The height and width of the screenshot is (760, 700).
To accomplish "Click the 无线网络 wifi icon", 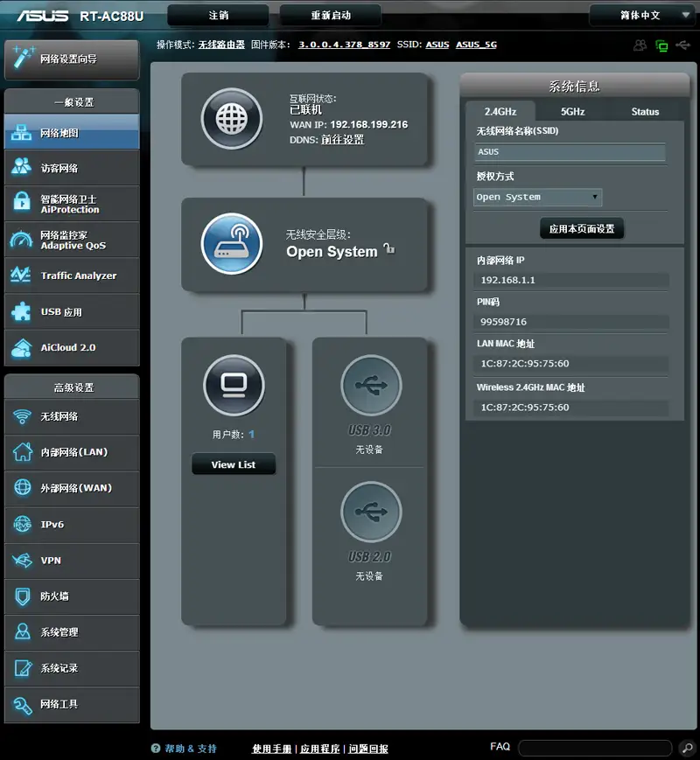I will click(x=22, y=416).
